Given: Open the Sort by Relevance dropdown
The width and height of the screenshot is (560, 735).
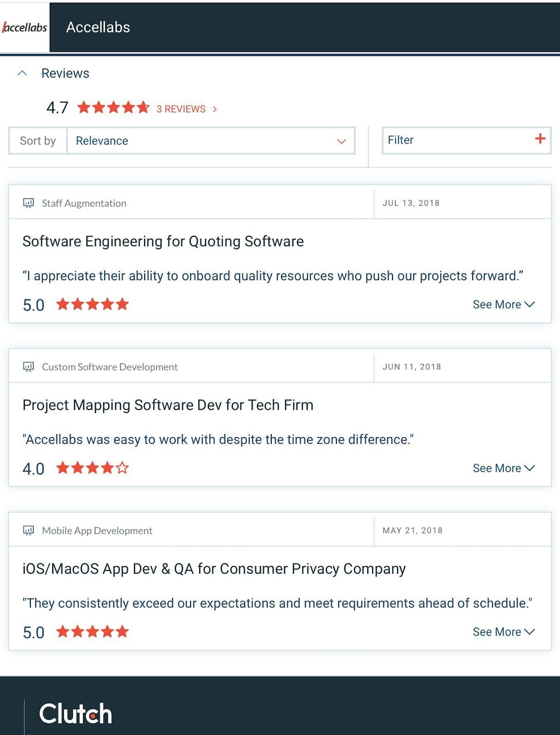Looking at the screenshot, I should [x=211, y=141].
